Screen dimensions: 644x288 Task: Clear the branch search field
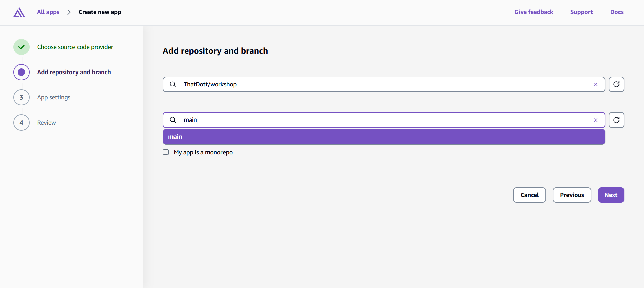[x=595, y=120]
